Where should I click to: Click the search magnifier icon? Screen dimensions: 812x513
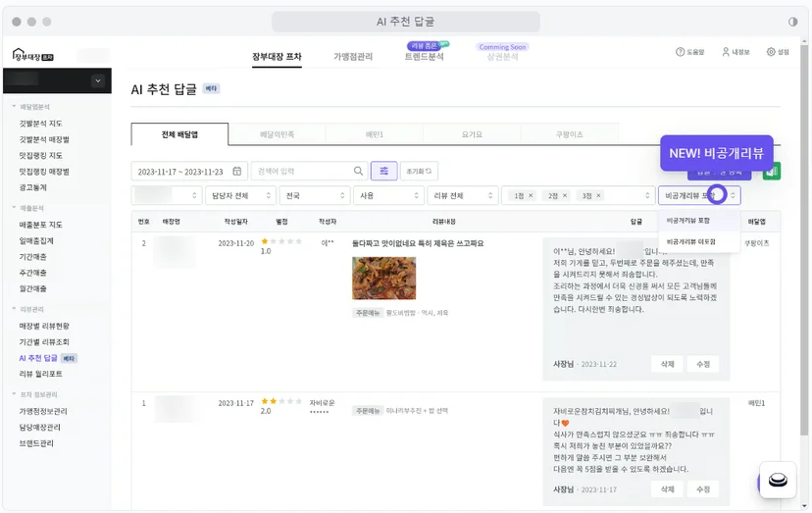[358, 171]
